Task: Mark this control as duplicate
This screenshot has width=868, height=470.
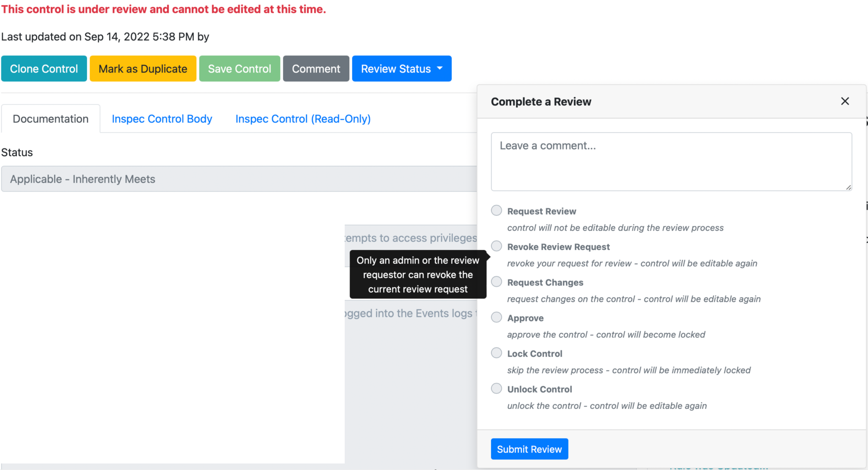Action: 143,68
